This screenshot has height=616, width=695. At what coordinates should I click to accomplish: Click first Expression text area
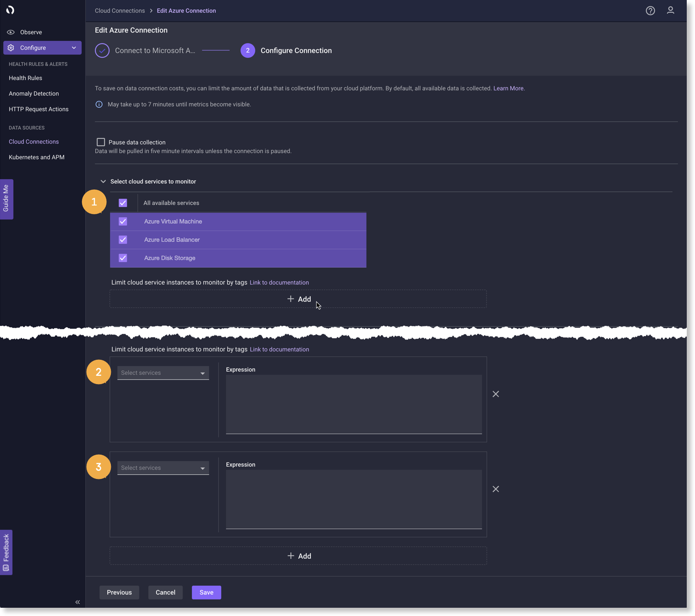(354, 404)
